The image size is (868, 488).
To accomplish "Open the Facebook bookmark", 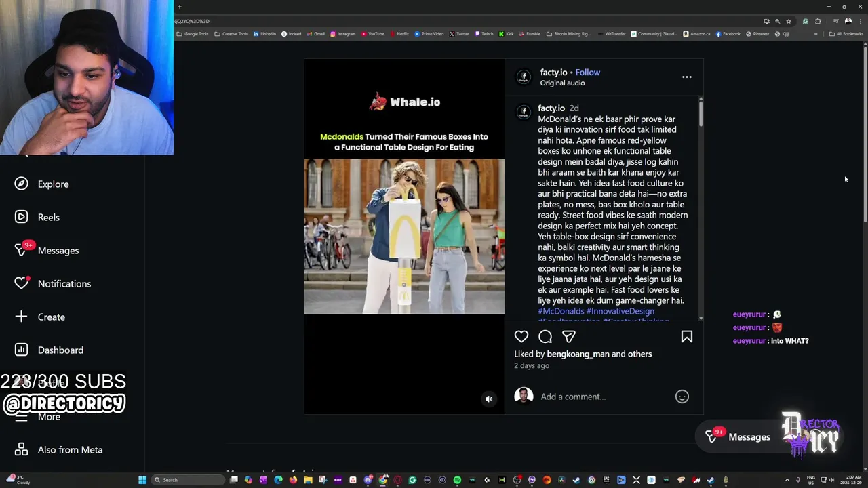I will click(x=728, y=34).
